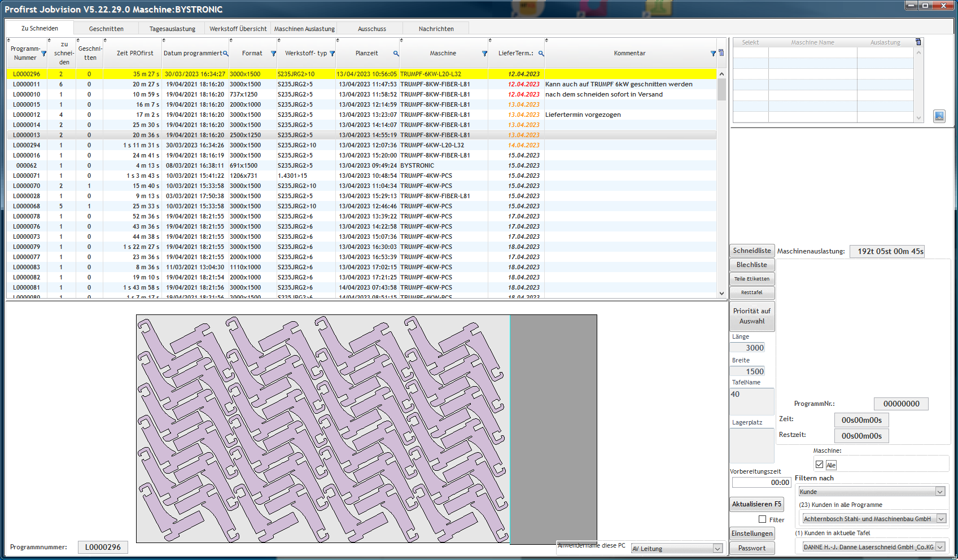Uncheck the Alle machine checkbox
The width and height of the screenshot is (958, 560).
819,465
